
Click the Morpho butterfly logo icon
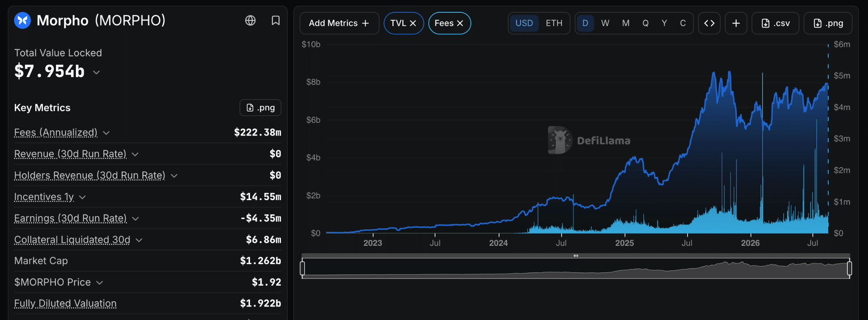[22, 20]
